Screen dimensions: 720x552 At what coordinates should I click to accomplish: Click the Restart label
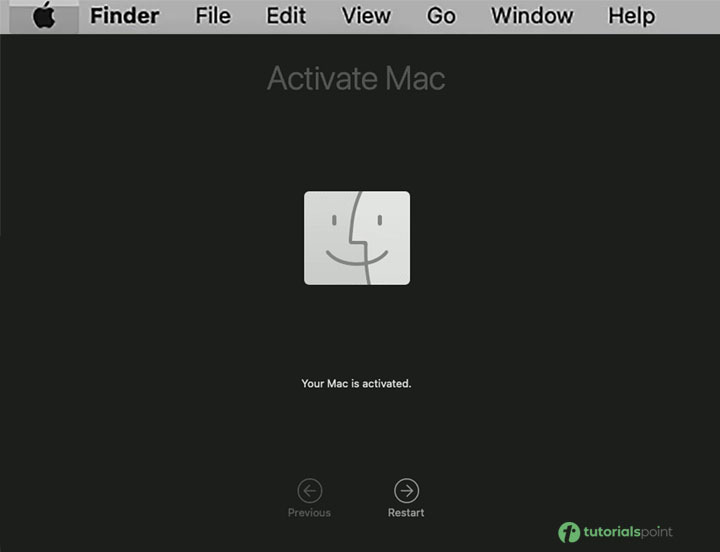click(406, 513)
